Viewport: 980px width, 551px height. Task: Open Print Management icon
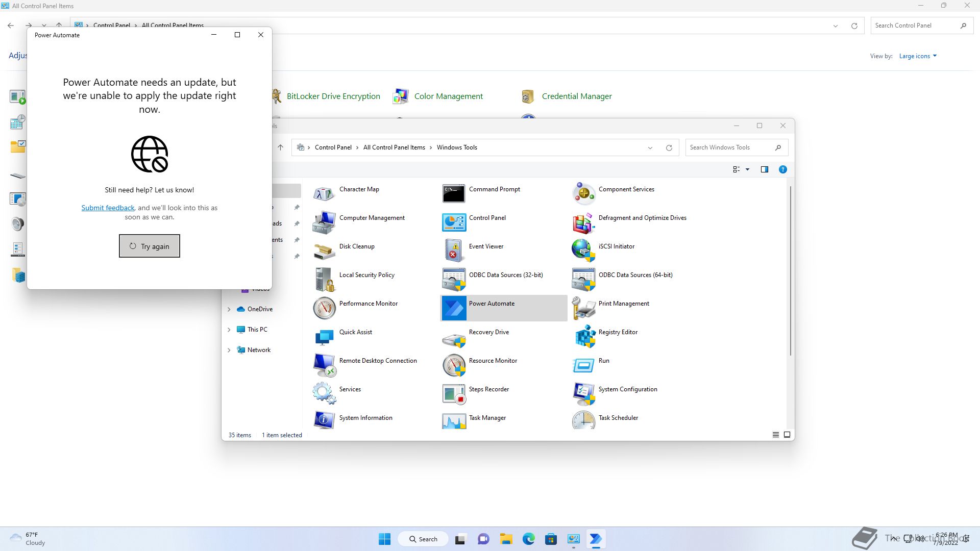[583, 308]
